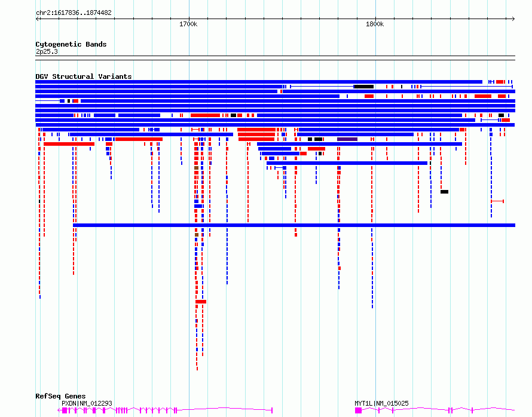Click the left arrowhead of the ruler
This screenshot has height=417, width=532.
(37, 19)
